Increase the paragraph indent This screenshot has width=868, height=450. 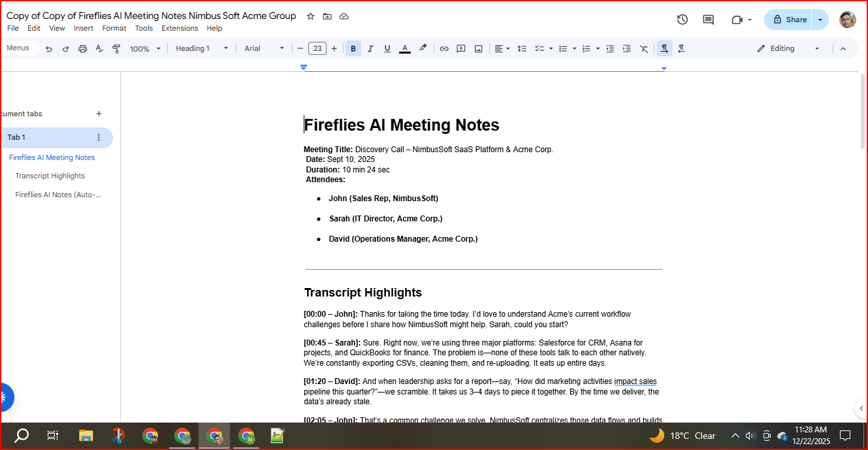pos(627,48)
